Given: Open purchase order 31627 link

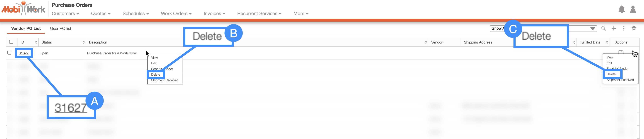Looking at the screenshot, I should (23, 53).
